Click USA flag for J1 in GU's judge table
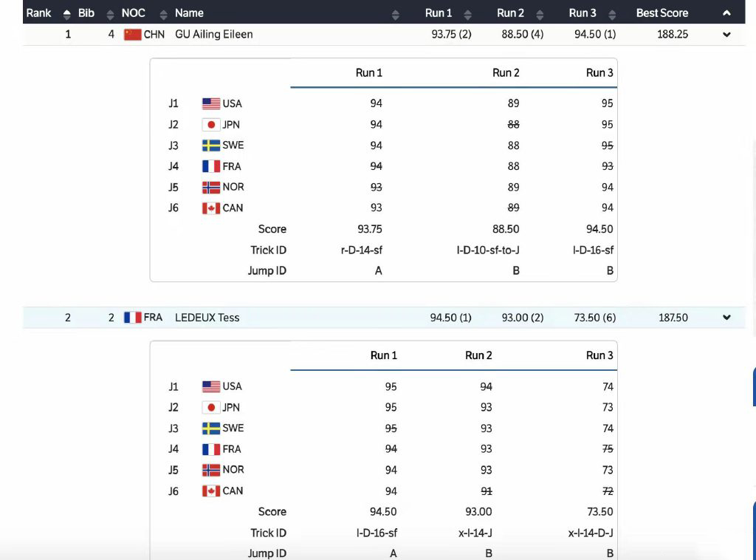The image size is (756, 560). pos(211,104)
